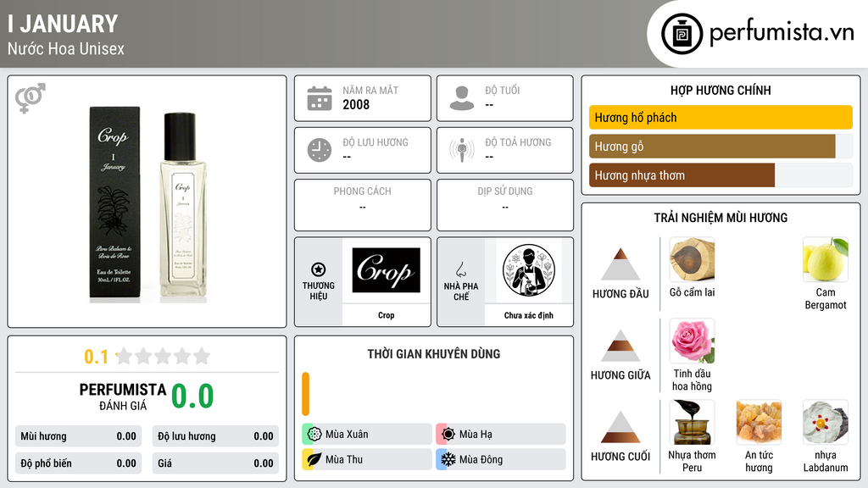Open the Crop brand logo
This screenshot has width=868, height=488.
pos(386,270)
